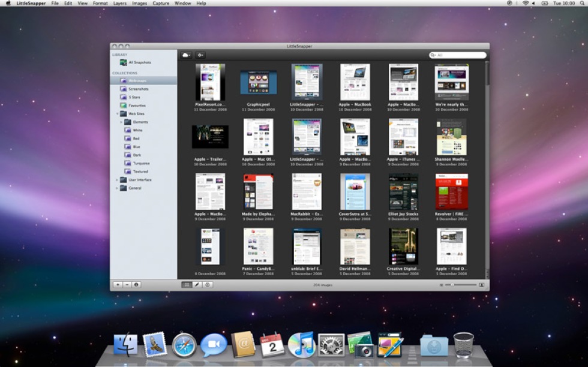Open the LittleSnapper application menu
588x367 pixels.
pyautogui.click(x=31, y=3)
